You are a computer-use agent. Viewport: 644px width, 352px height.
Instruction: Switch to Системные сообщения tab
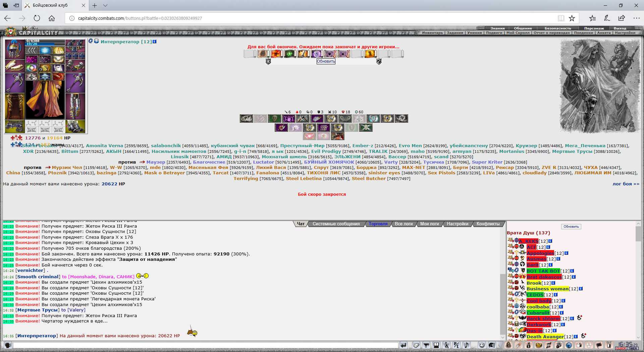tap(336, 224)
